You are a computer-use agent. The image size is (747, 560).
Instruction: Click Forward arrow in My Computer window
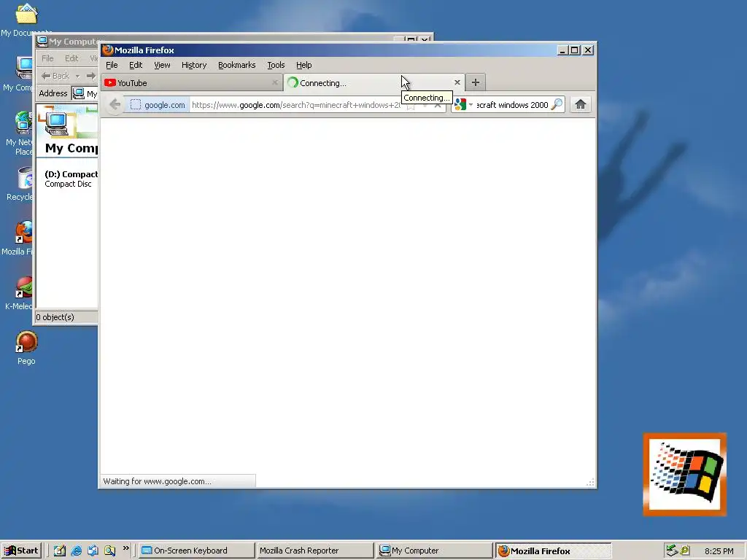[90, 76]
